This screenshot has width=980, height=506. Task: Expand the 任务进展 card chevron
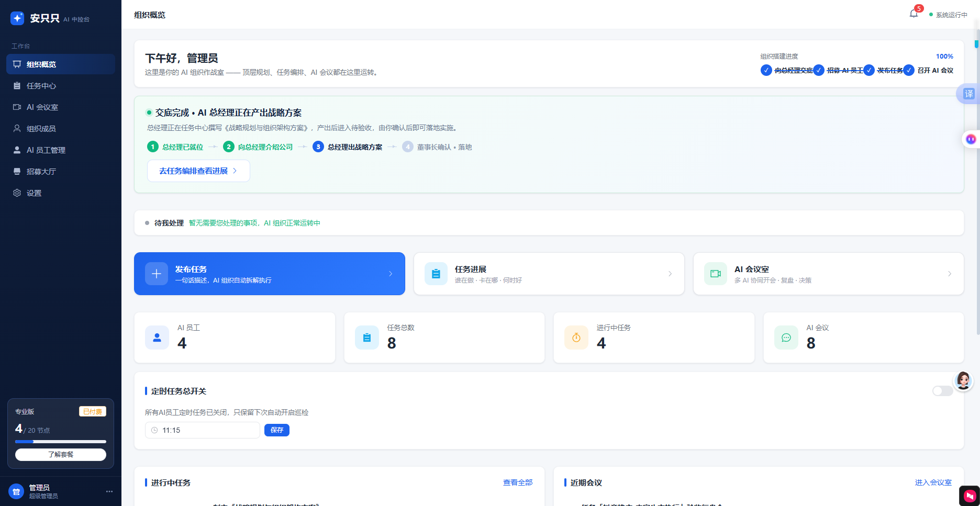(x=670, y=274)
